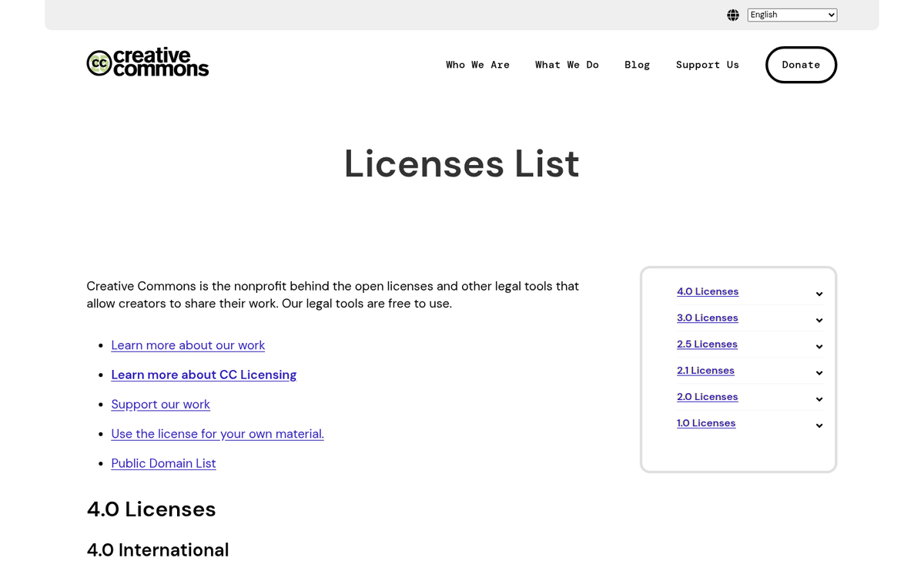The height and width of the screenshot is (578, 924).
Task: Select the globe language icon
Action: pos(732,15)
